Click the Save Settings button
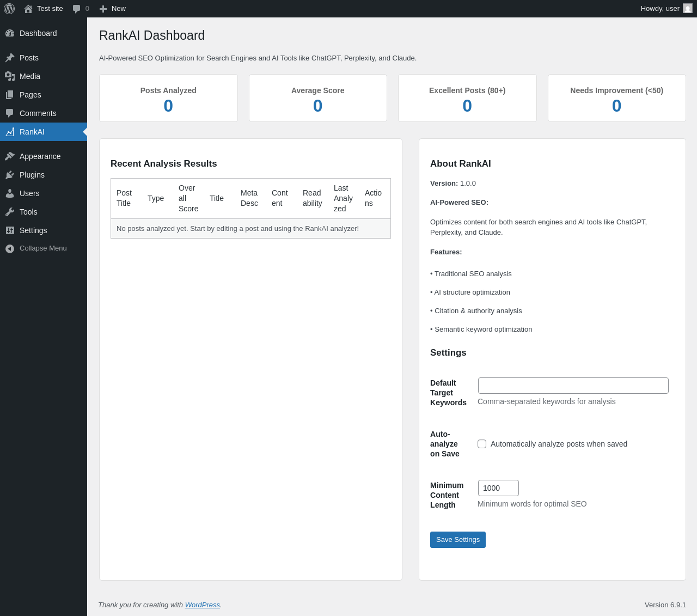Viewport: 697px width, 616px height. 458,540
